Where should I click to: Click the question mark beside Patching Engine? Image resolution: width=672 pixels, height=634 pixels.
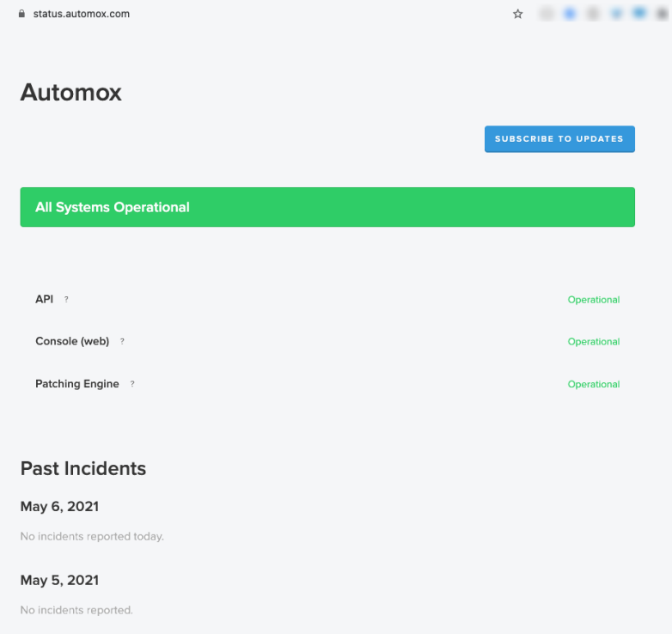pos(132,384)
